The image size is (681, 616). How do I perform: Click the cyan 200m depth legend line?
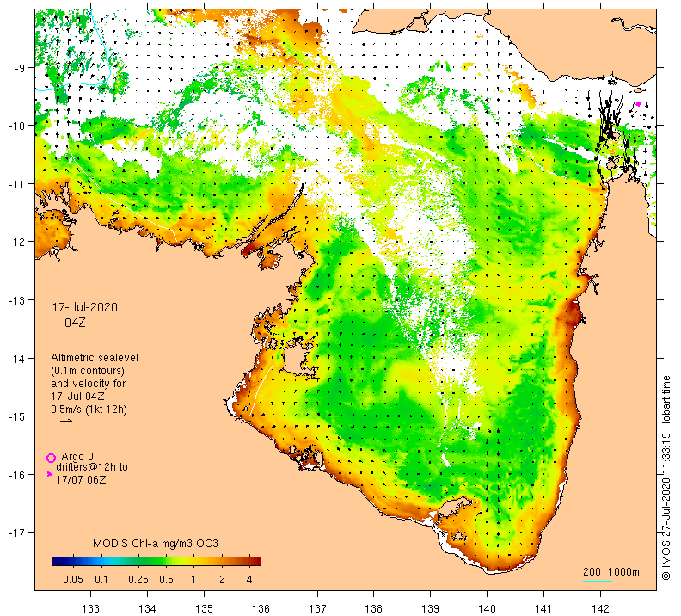click(x=598, y=581)
